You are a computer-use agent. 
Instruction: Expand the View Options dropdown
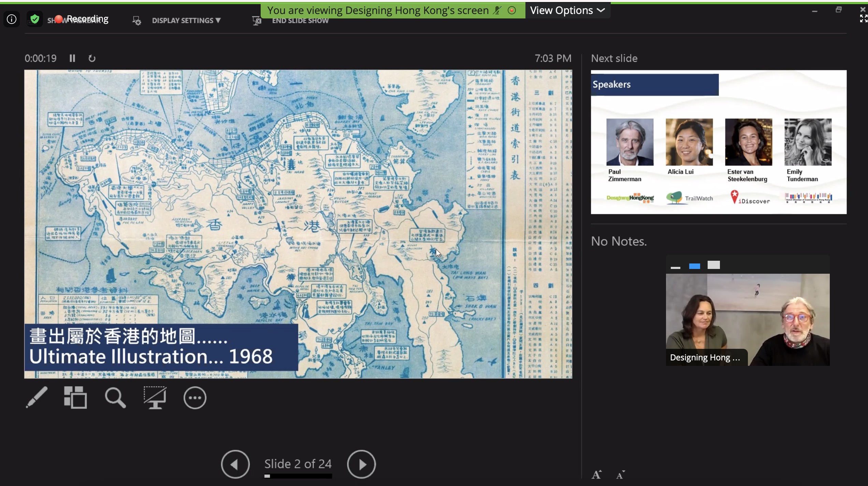pyautogui.click(x=567, y=11)
